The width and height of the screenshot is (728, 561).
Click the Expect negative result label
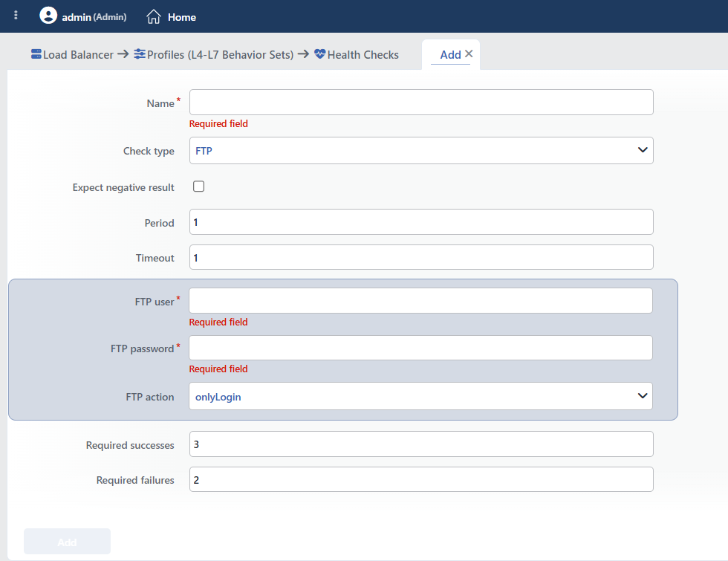coord(123,187)
